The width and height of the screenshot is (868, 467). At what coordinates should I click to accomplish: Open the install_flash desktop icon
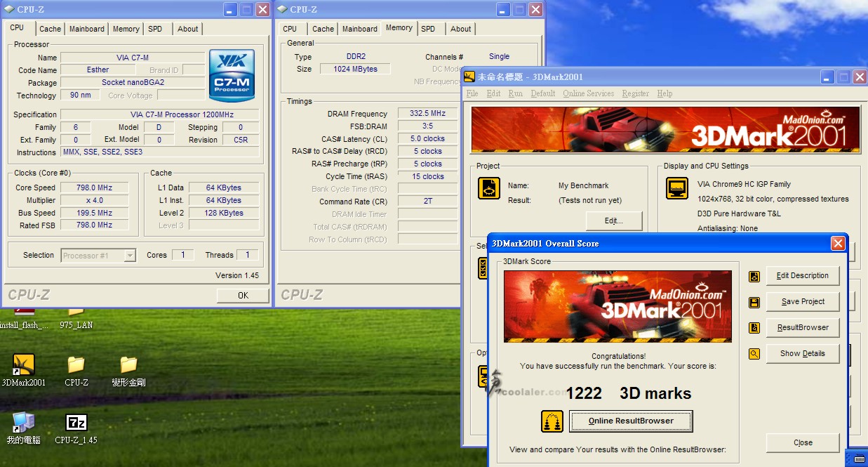pyautogui.click(x=24, y=313)
